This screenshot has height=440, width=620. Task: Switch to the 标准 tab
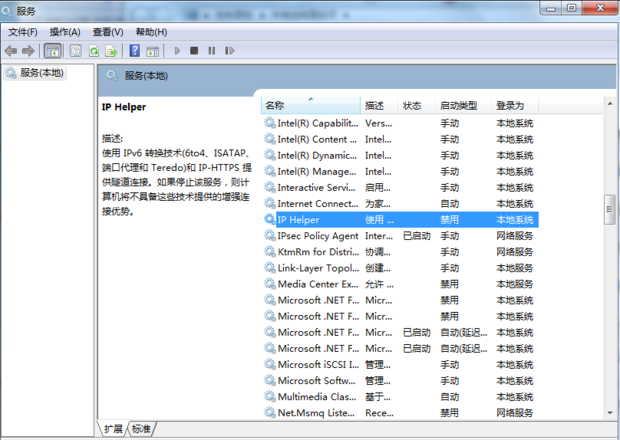141,429
